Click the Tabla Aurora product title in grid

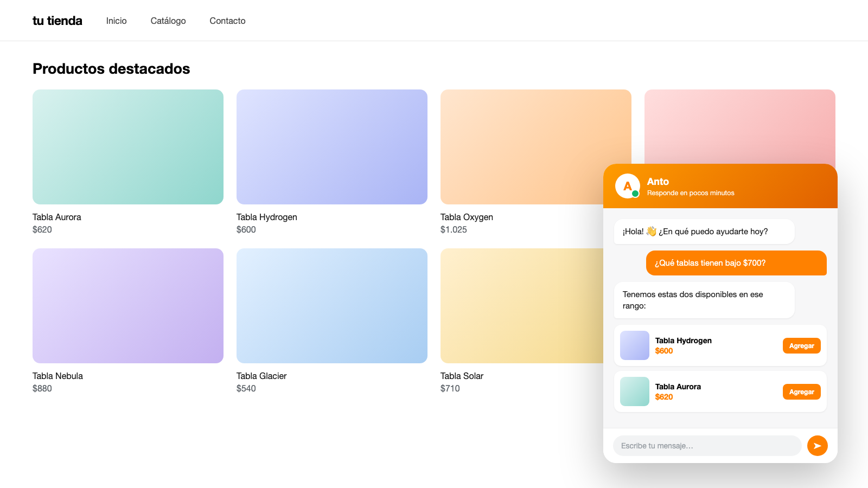click(x=57, y=217)
